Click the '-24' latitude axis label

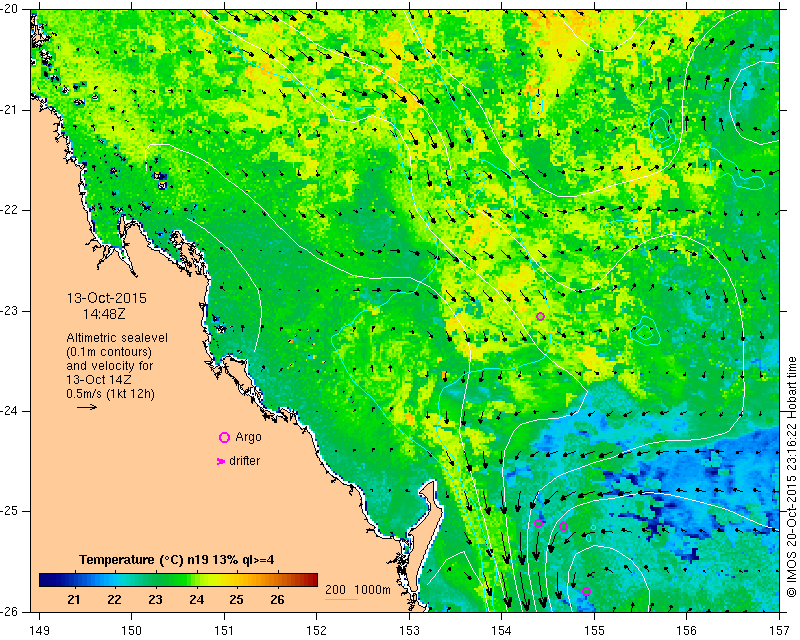9,411
